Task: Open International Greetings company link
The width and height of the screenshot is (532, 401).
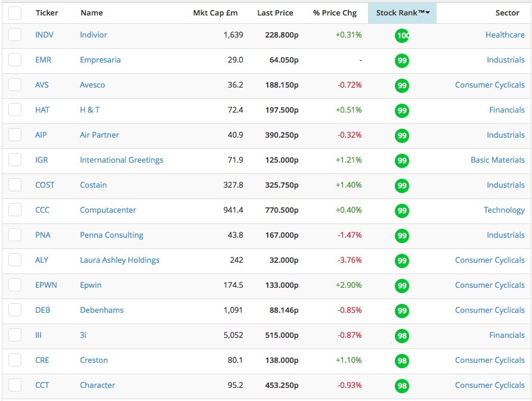Action: coord(122,160)
